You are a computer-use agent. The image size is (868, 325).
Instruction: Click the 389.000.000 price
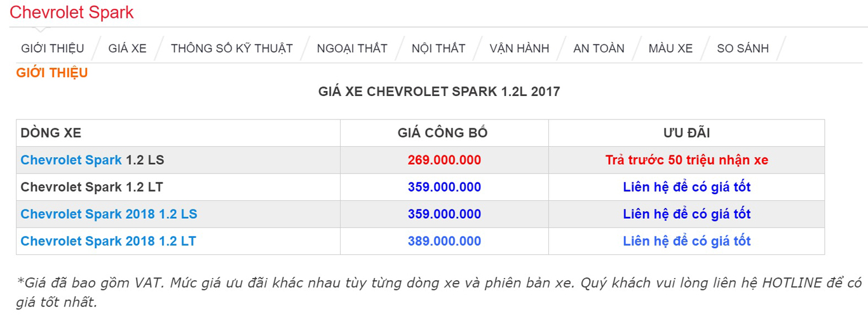444,242
